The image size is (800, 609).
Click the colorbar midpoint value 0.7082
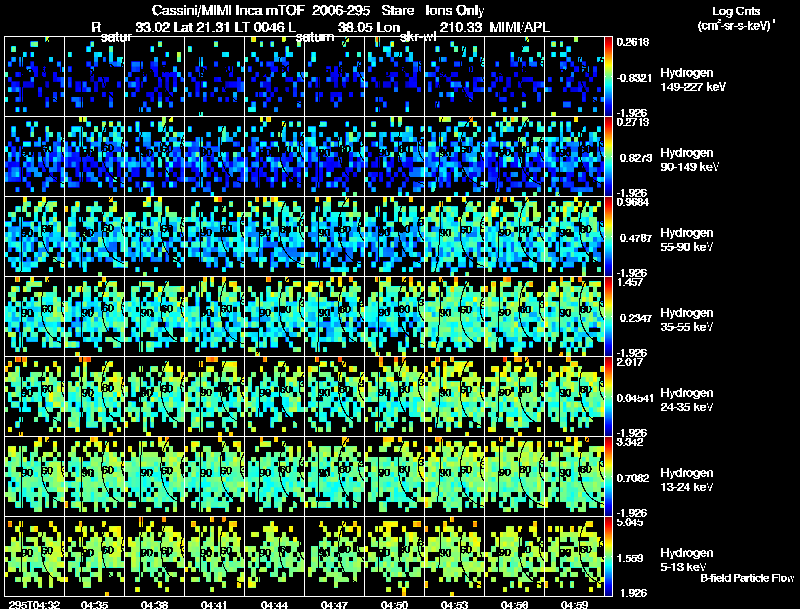coord(634,478)
